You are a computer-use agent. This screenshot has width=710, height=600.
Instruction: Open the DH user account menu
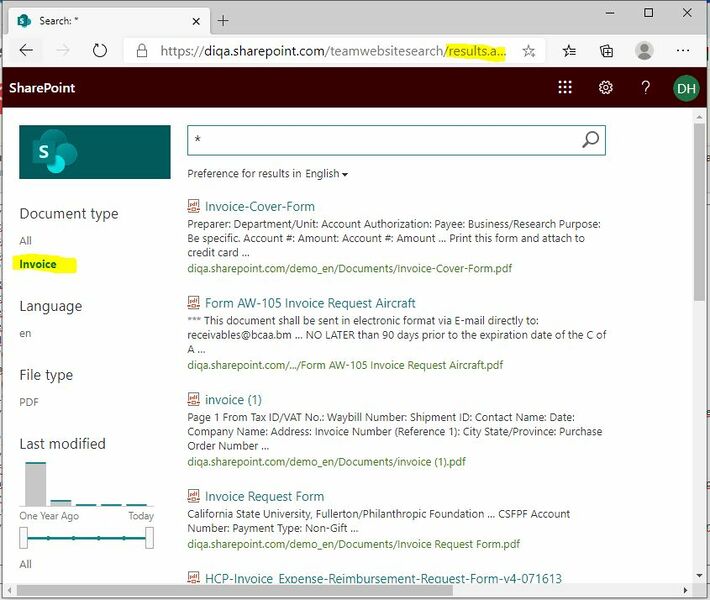coord(686,88)
